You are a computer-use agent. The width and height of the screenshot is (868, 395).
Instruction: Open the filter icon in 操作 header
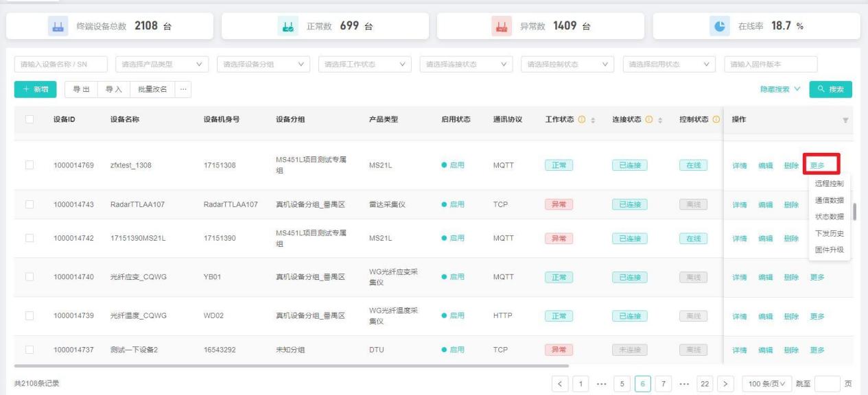(x=845, y=120)
